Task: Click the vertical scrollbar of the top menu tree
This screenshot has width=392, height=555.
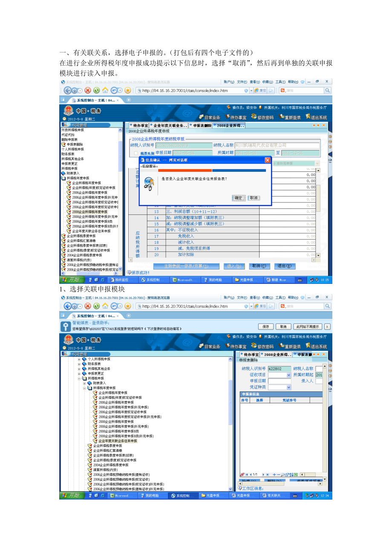Action: point(120,200)
